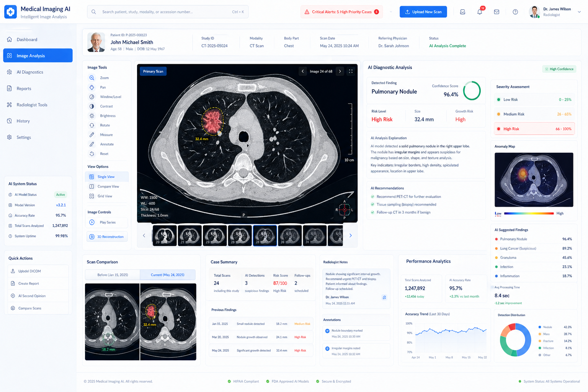This screenshot has width=588, height=392.
Task: Open Nodule boundary marked annotation
Action: [357, 333]
